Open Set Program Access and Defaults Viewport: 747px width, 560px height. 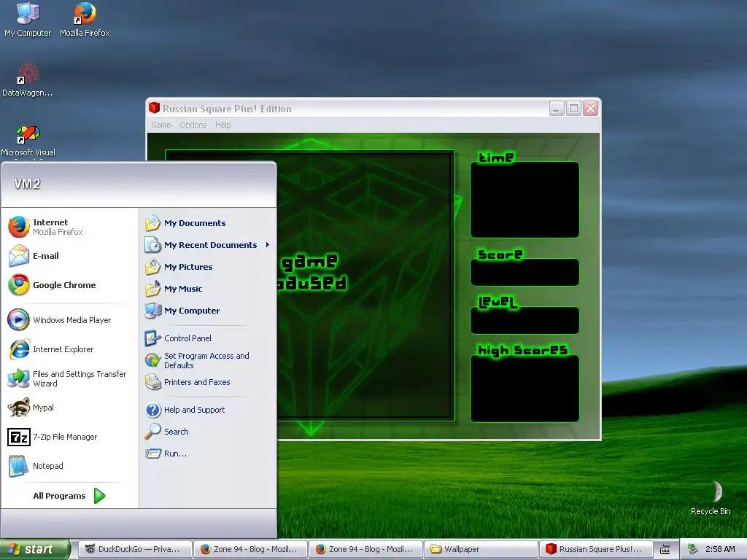(x=208, y=360)
